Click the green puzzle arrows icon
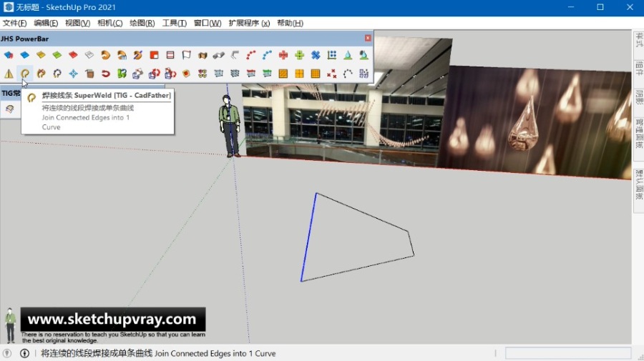This screenshot has width=644, height=361. tap(122, 74)
